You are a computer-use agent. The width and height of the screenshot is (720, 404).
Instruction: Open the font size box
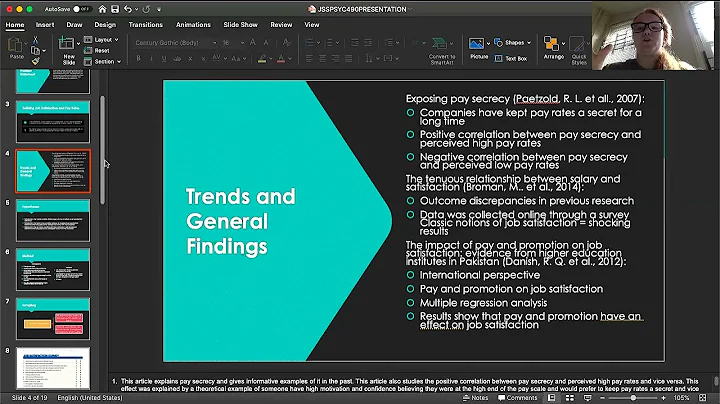tap(233, 43)
